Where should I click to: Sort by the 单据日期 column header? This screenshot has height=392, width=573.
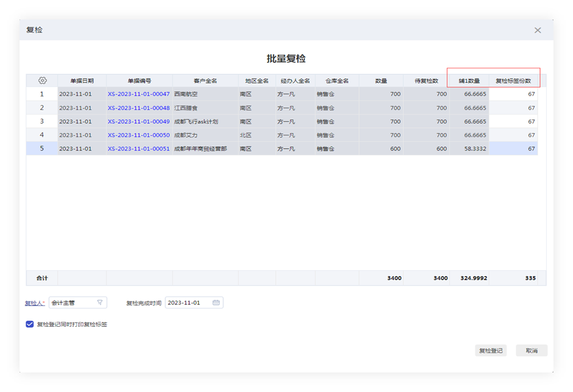point(82,80)
